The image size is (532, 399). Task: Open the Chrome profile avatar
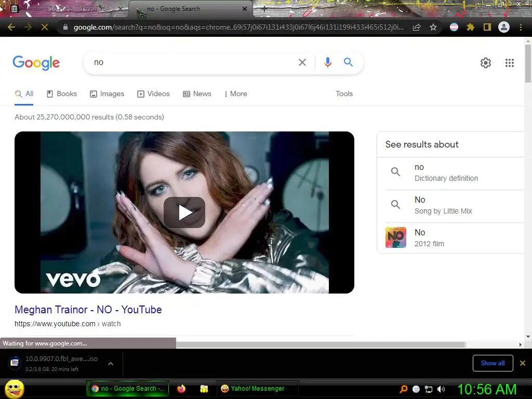pyautogui.click(x=504, y=27)
